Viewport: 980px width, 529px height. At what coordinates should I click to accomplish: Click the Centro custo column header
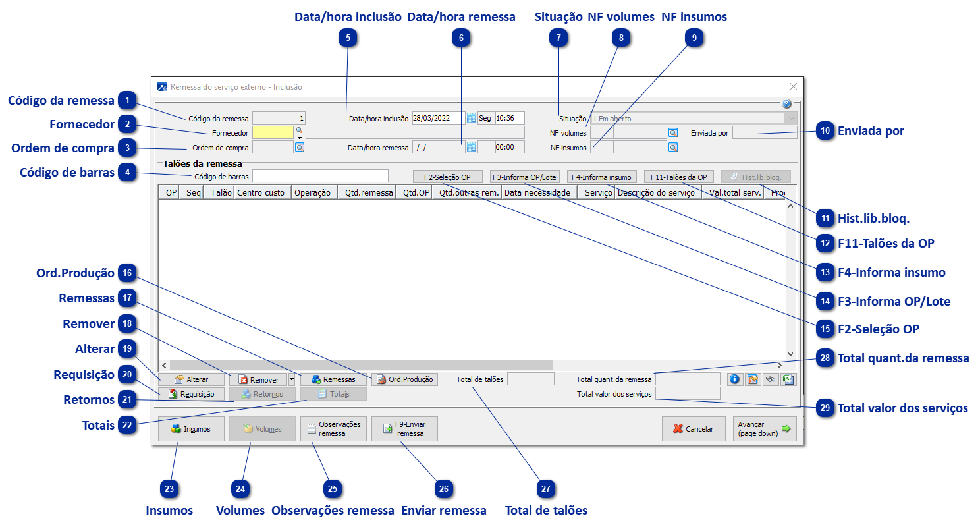coord(261,193)
